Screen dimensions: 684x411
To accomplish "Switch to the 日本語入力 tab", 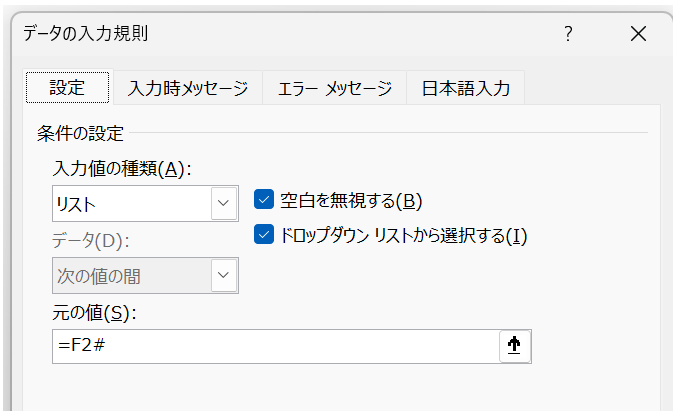I will [x=465, y=89].
